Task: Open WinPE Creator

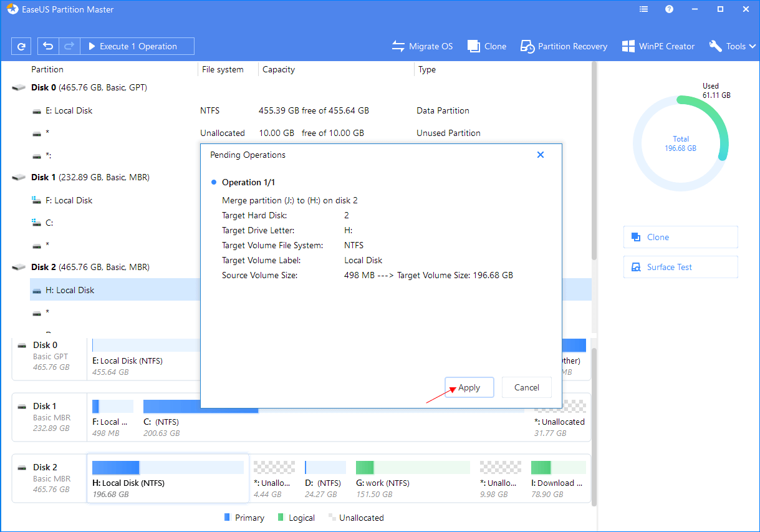Action: (658, 46)
